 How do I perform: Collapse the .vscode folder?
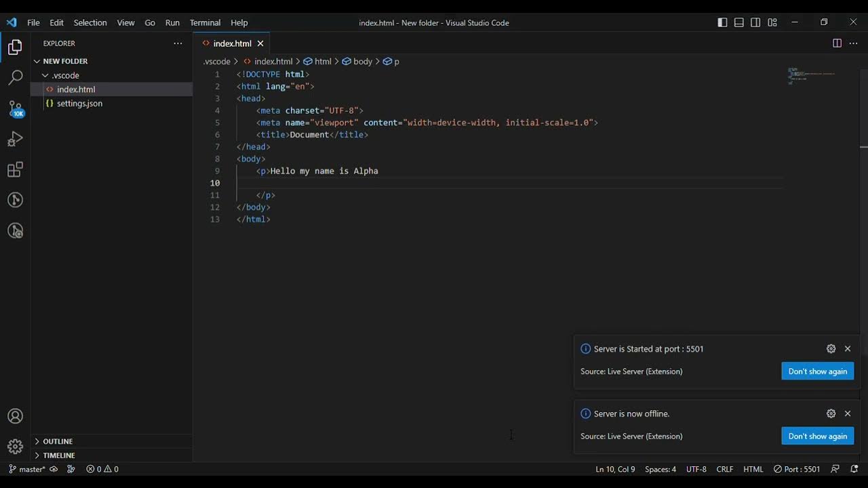tap(66, 75)
